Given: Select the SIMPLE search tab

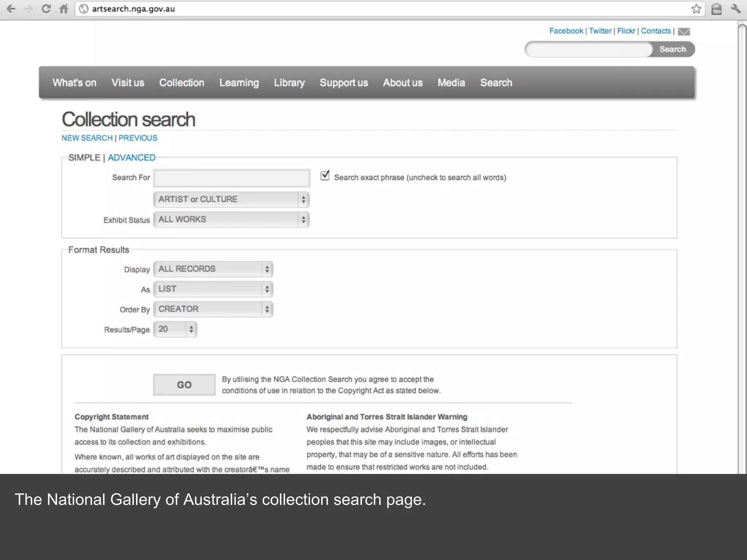Looking at the screenshot, I should (84, 157).
